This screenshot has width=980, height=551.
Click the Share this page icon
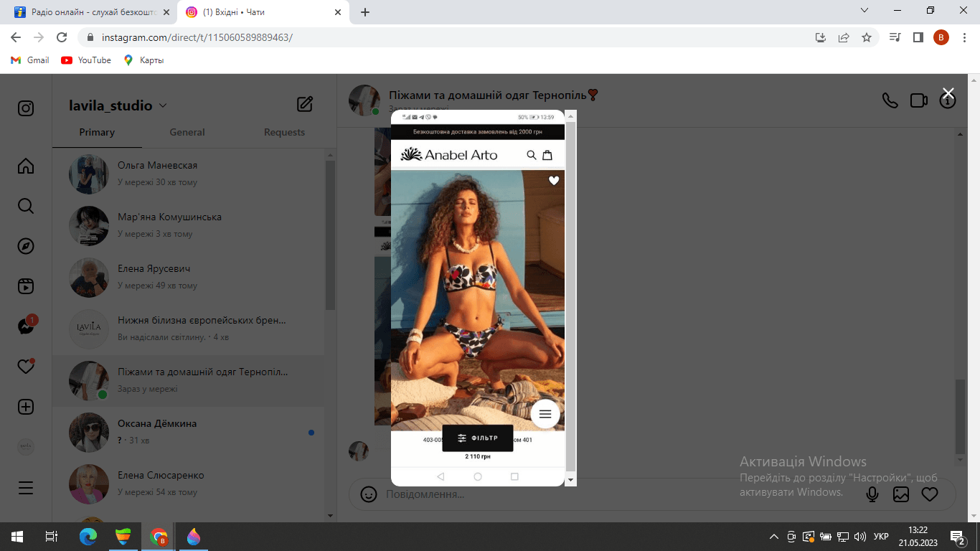click(x=844, y=37)
